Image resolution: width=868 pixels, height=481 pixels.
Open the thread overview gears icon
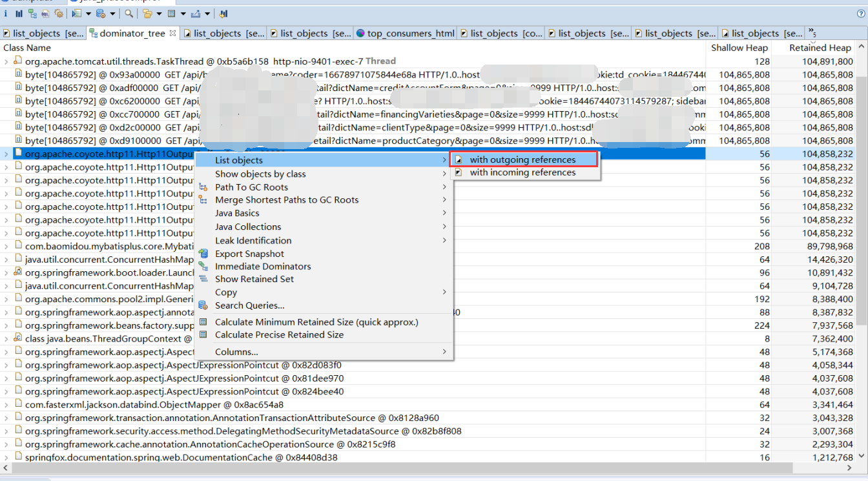tap(59, 13)
